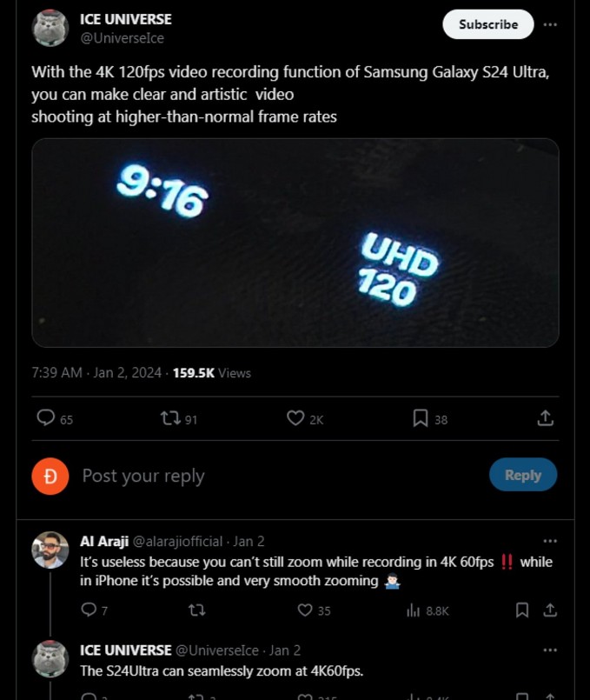Image resolution: width=590 pixels, height=700 pixels.
Task: Open the UHD 120 video thumbnail
Action: (295, 243)
